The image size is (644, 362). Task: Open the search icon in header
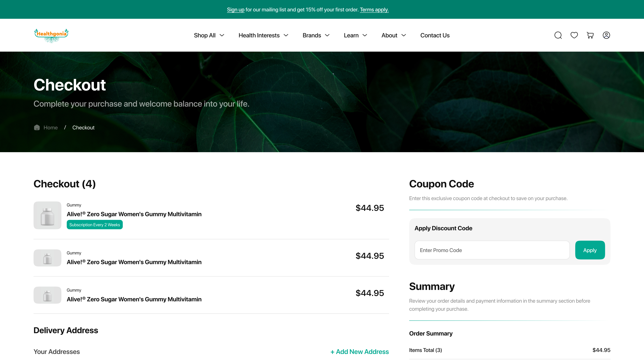(558, 35)
